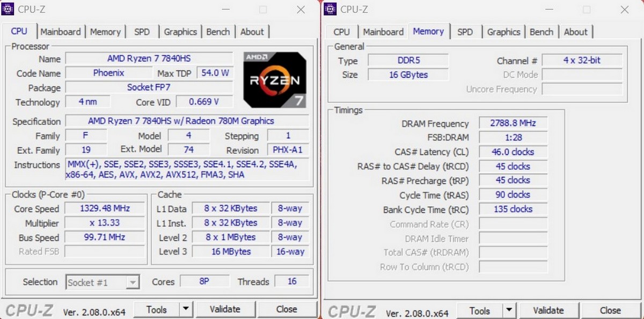Viewport: 644px width, 319px height.
Task: Switch to CPU tab in right CPU-Z window
Action: tap(341, 32)
